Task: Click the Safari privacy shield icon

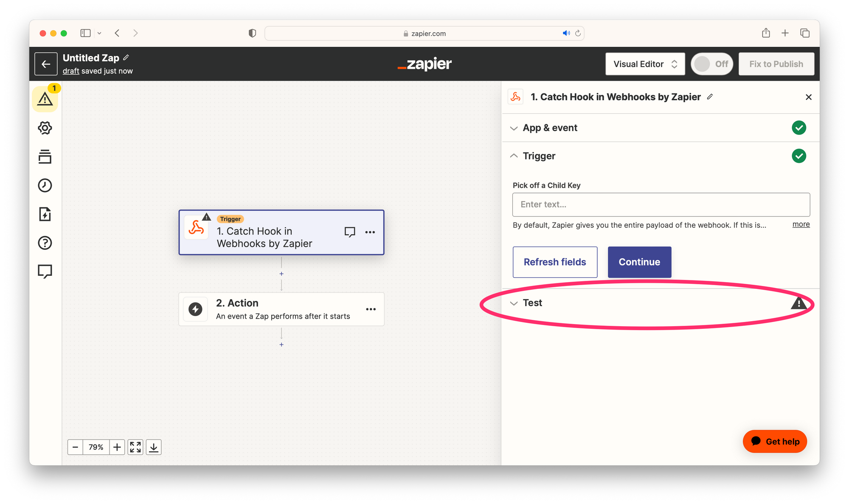Action: [x=252, y=33]
